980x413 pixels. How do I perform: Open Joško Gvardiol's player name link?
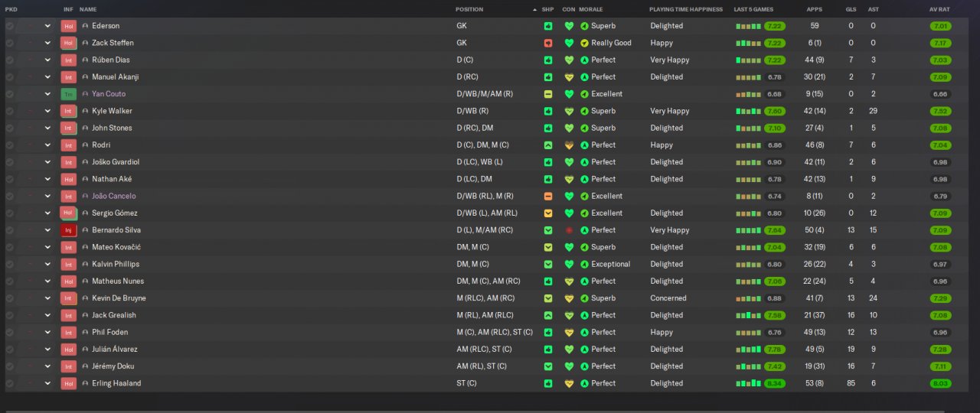[x=116, y=162]
